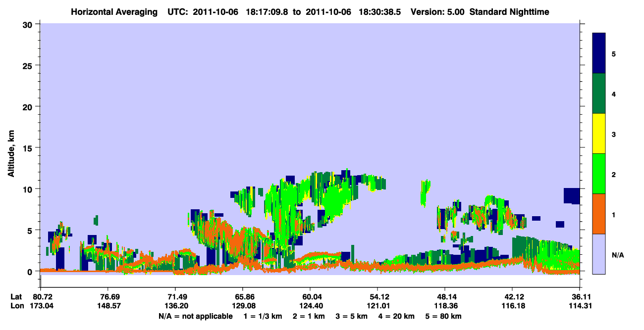This screenshot has height=330, width=644.
Task: Click the y-axis tick label 10
Action: [x=29, y=189]
